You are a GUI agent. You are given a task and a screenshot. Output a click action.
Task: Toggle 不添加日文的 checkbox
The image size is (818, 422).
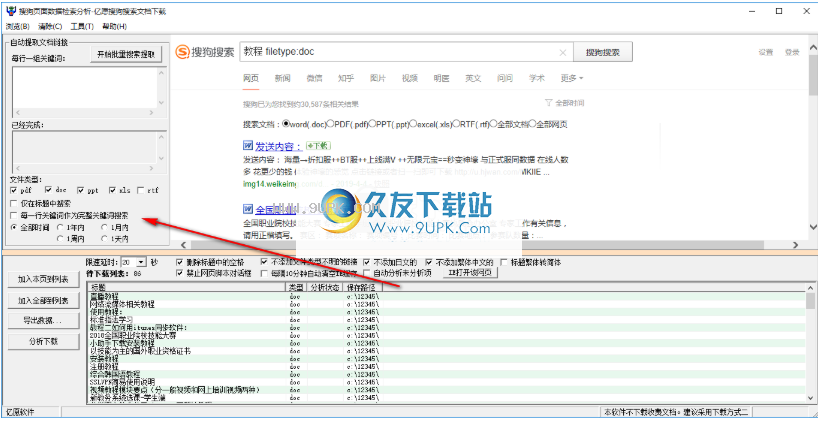point(367,262)
